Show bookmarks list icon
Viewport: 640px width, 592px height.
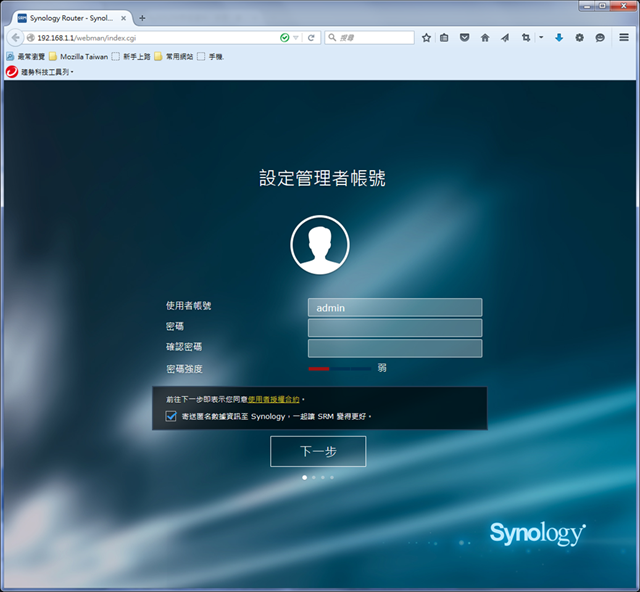click(x=444, y=38)
